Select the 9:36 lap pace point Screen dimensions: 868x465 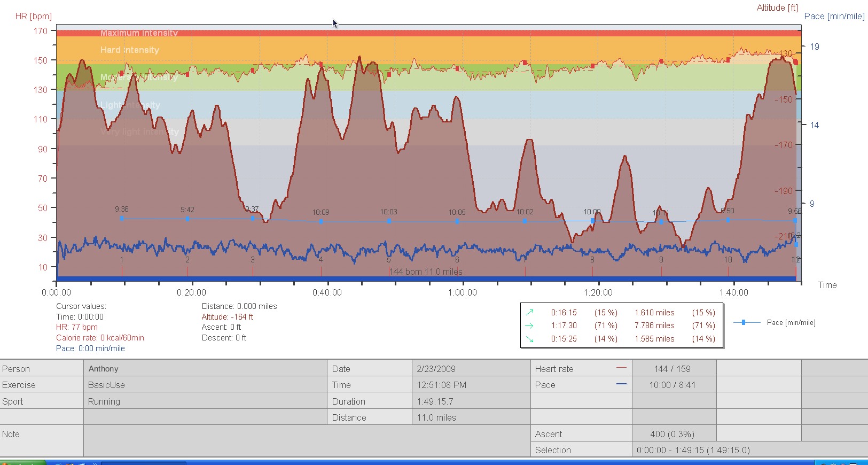(122, 219)
